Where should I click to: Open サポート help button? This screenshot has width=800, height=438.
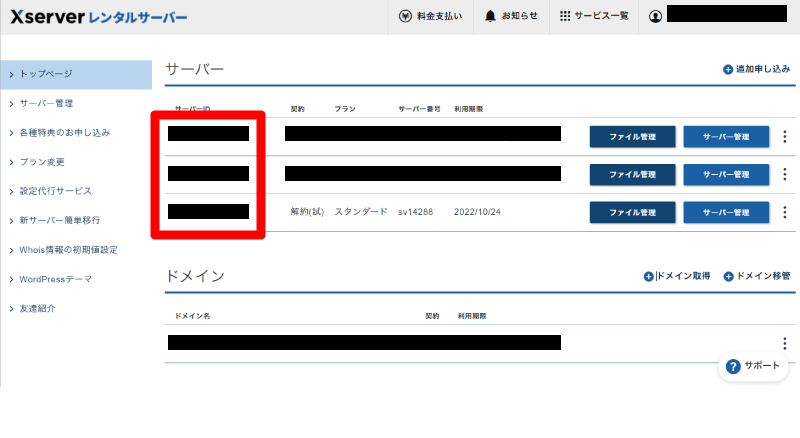coord(753,366)
